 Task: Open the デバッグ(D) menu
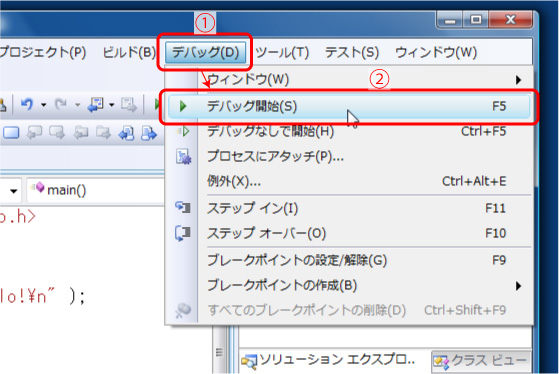205,52
